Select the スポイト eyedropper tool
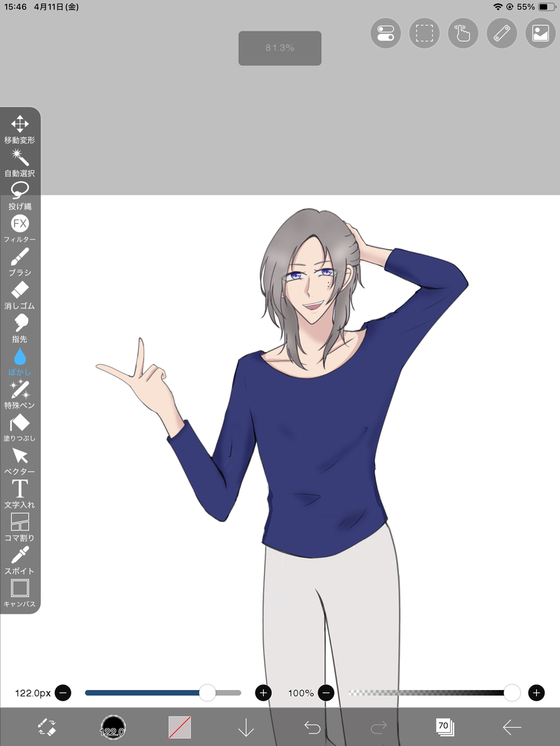The width and height of the screenshot is (560, 746). click(x=20, y=561)
